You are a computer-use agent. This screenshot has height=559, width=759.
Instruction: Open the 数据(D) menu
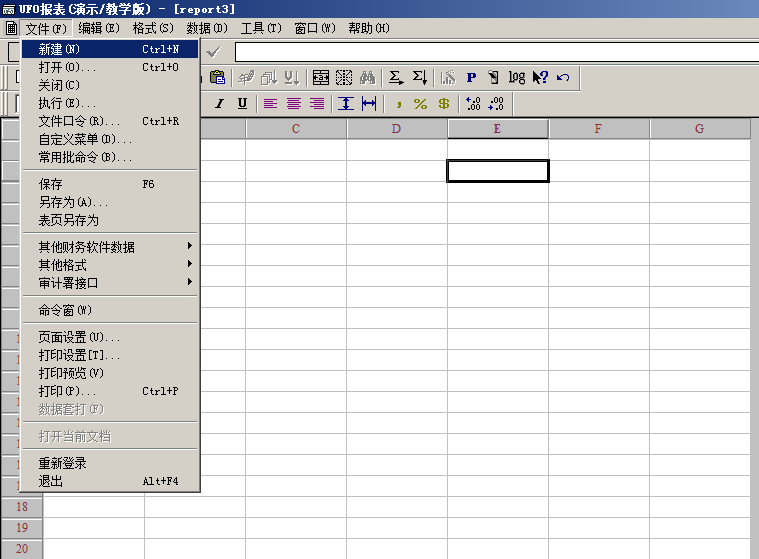click(207, 29)
